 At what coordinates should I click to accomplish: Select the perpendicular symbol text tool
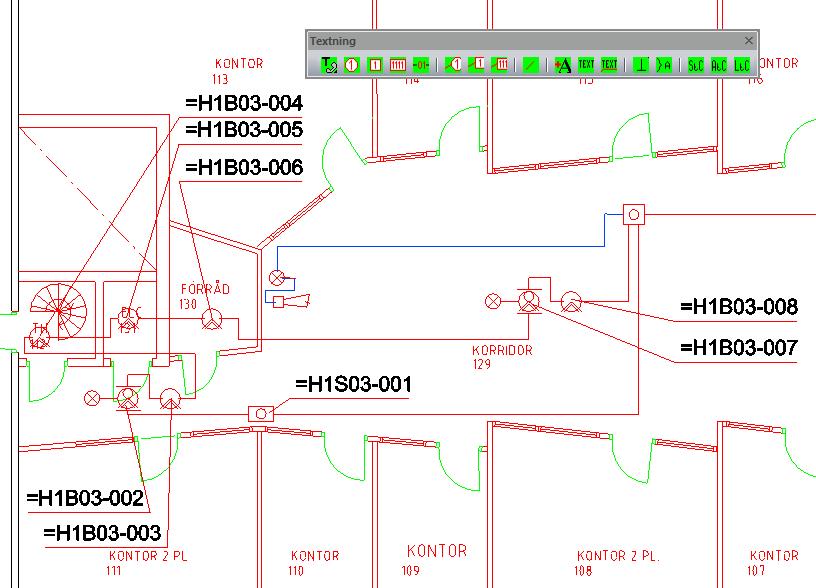(x=641, y=65)
